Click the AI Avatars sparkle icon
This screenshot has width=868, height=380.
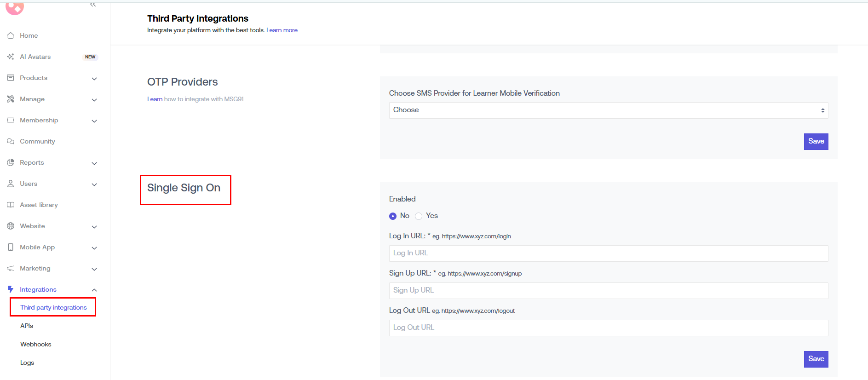pos(11,57)
